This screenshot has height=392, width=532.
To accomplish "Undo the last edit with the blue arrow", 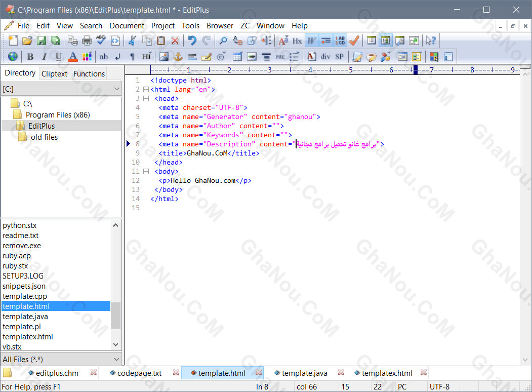I will (192, 41).
